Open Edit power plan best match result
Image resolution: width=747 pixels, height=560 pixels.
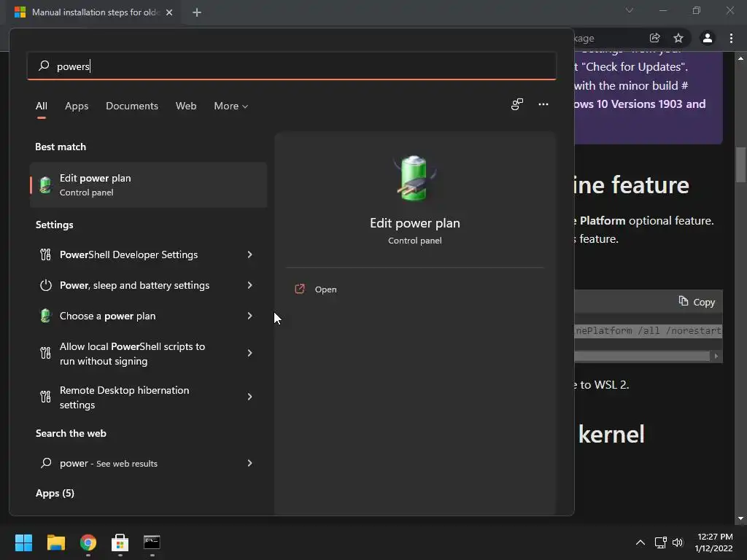pos(148,184)
